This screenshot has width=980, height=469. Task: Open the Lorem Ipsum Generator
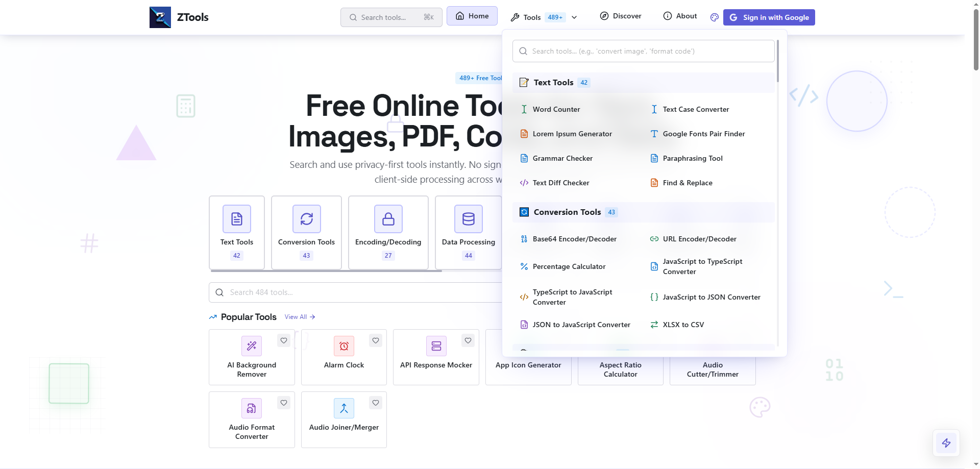[572, 134]
